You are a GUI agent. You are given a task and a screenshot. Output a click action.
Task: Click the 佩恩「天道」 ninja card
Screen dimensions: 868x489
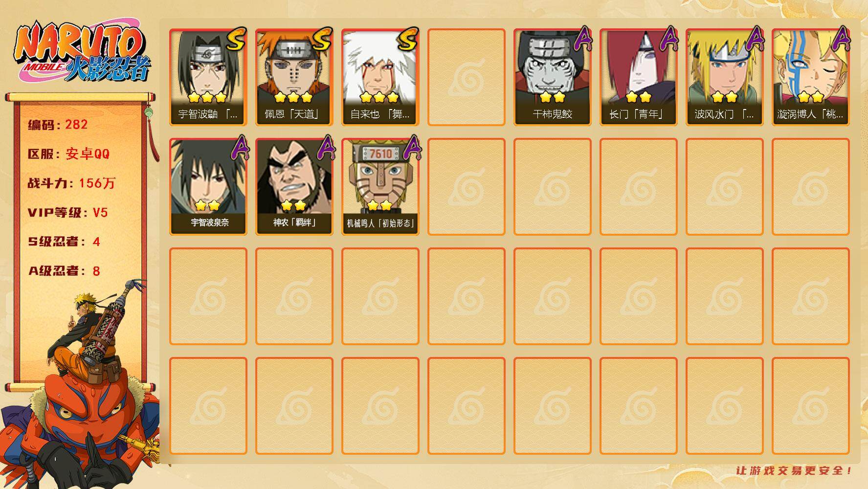(x=294, y=77)
